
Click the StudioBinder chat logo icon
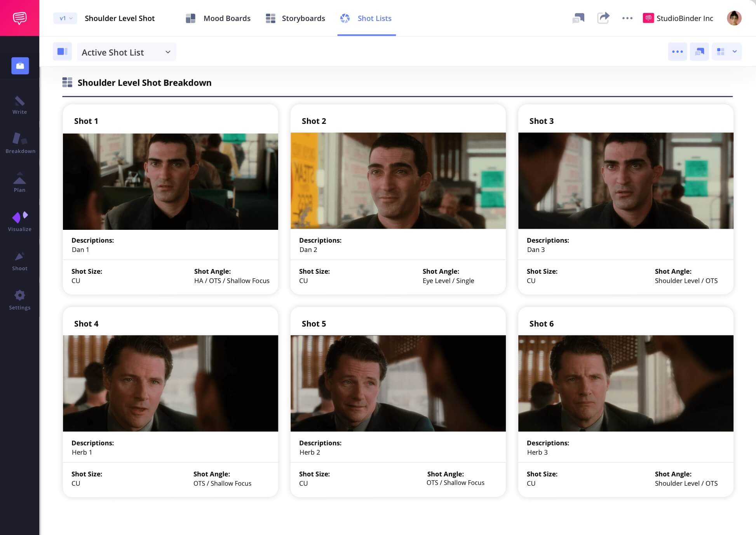coord(19,18)
